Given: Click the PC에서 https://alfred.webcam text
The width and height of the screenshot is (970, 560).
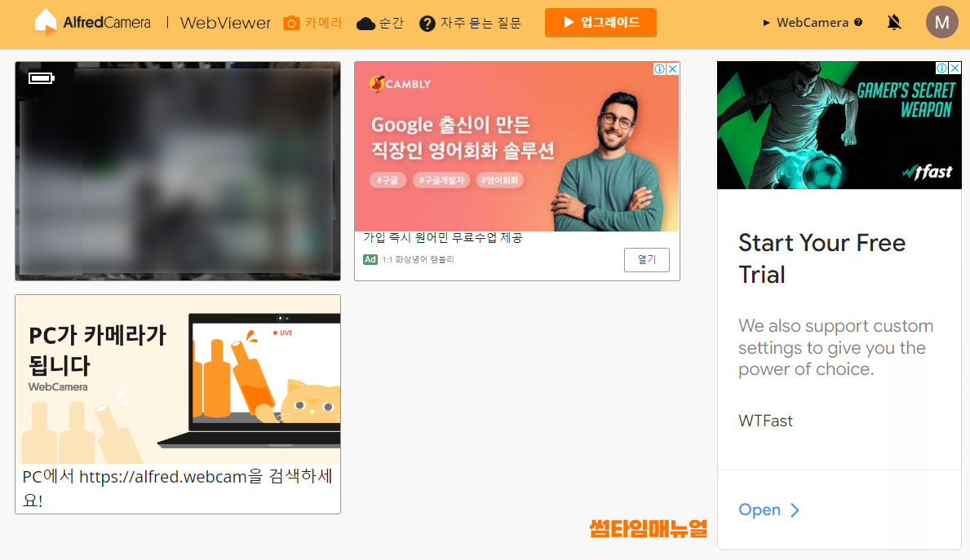Looking at the screenshot, I should coord(178,488).
